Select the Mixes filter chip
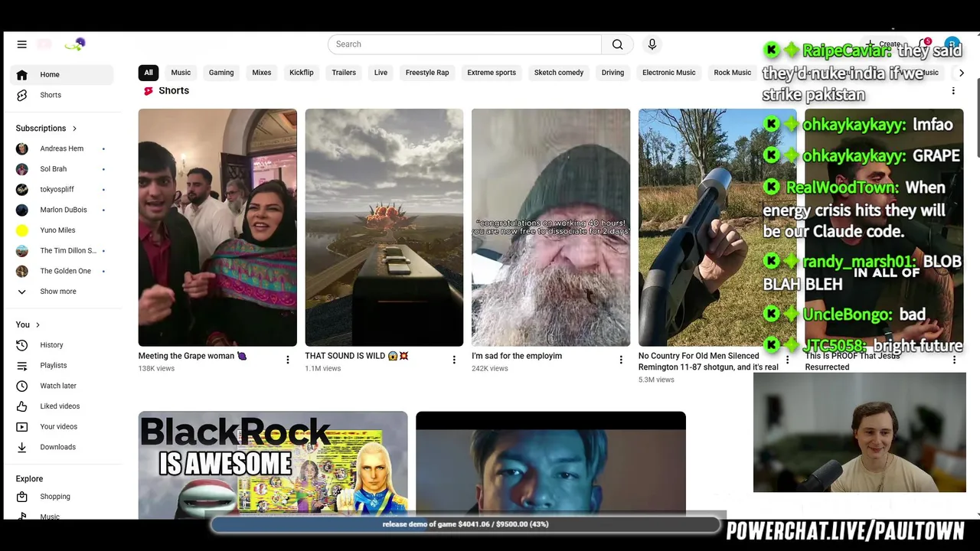The height and width of the screenshot is (551, 980). point(262,73)
